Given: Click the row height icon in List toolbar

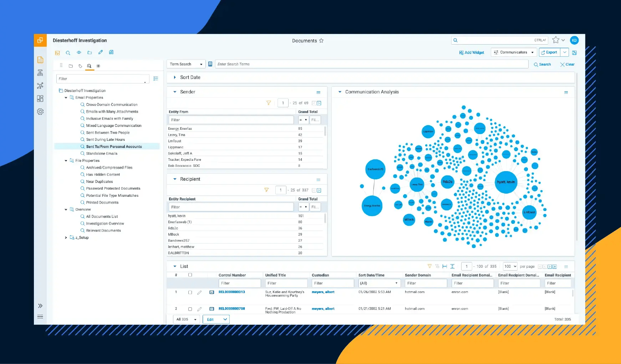Looking at the screenshot, I should click(x=452, y=266).
